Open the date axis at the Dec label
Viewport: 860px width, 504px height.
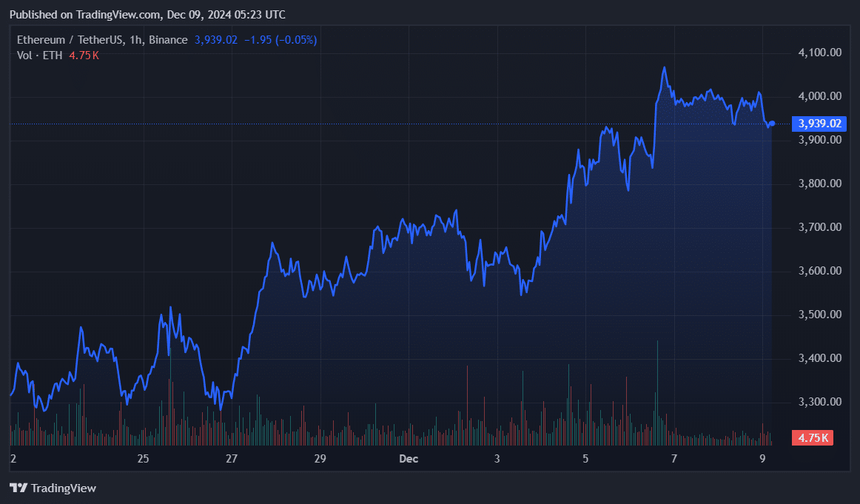408,459
